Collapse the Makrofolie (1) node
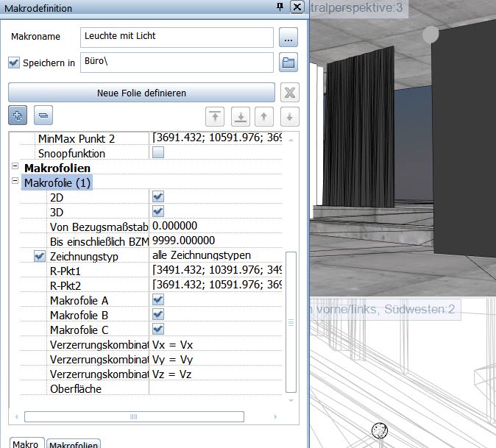Screen dimensions: 496x448 pos(15,182)
